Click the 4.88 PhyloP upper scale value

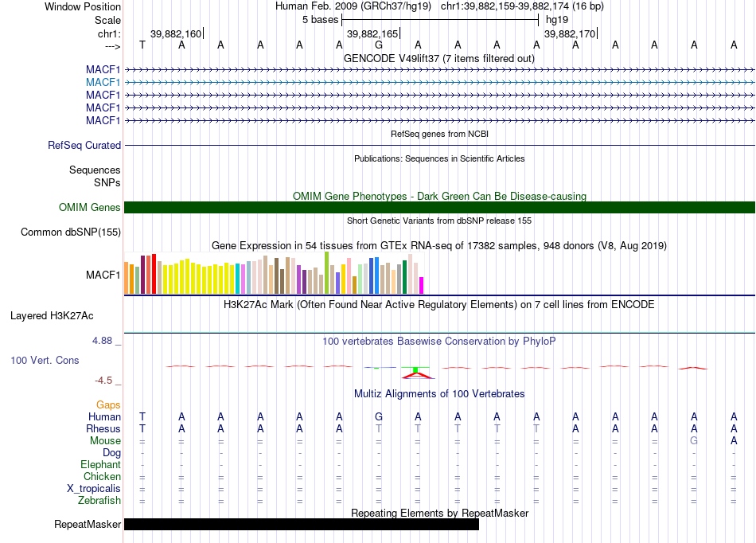[x=102, y=341]
